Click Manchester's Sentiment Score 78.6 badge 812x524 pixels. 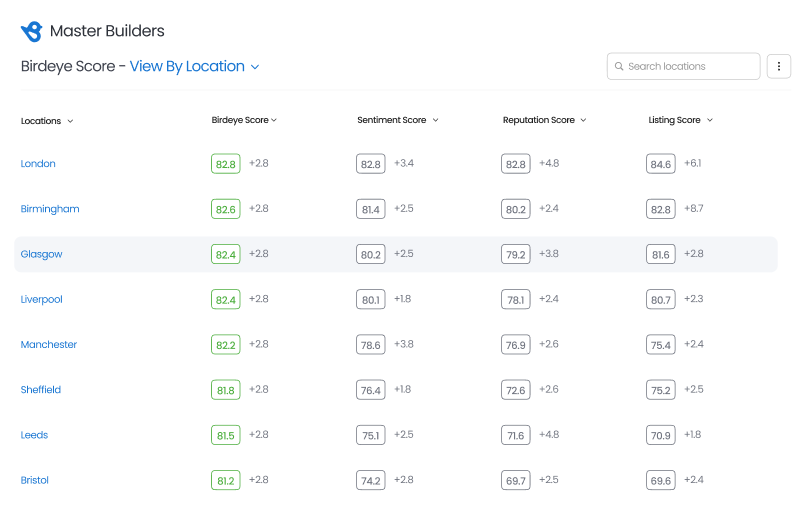pos(371,345)
